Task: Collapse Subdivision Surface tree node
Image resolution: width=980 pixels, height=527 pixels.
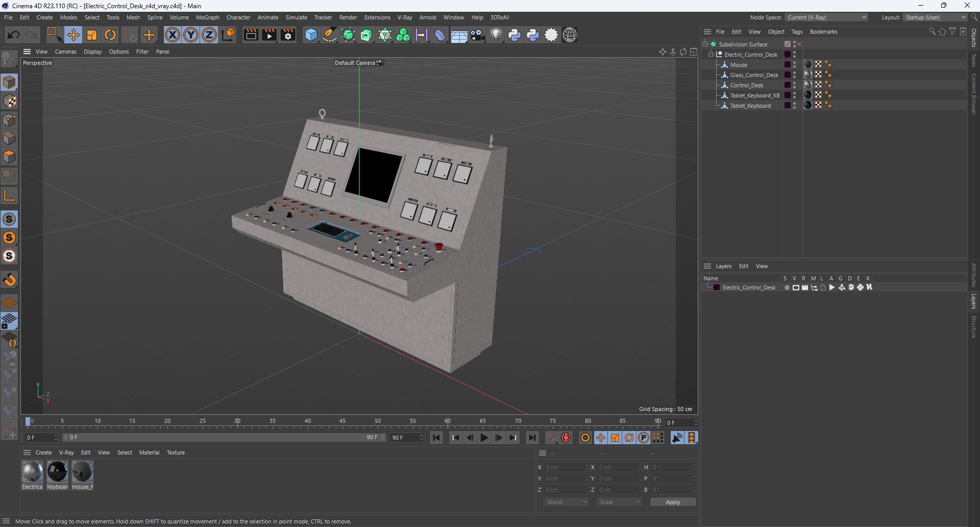Action: click(705, 44)
